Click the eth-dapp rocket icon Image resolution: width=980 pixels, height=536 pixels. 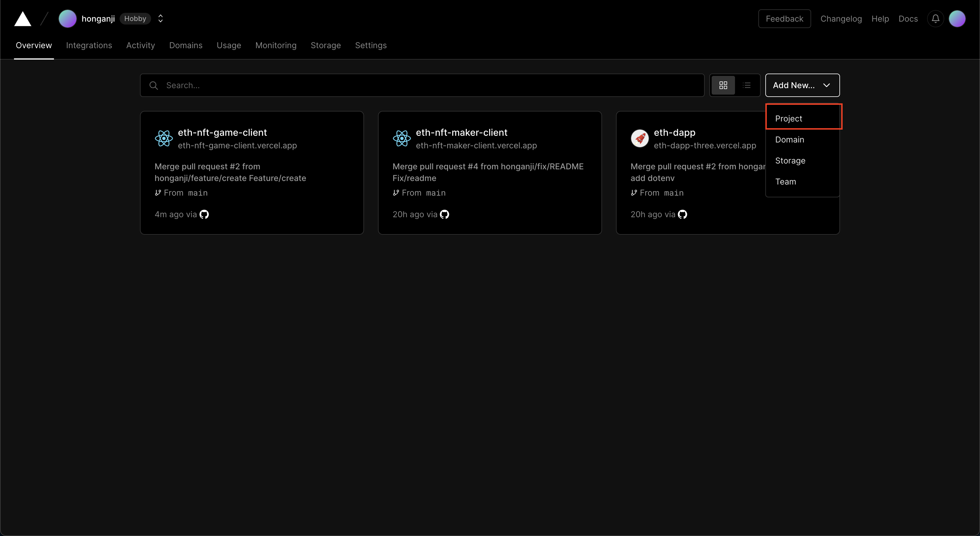(640, 138)
